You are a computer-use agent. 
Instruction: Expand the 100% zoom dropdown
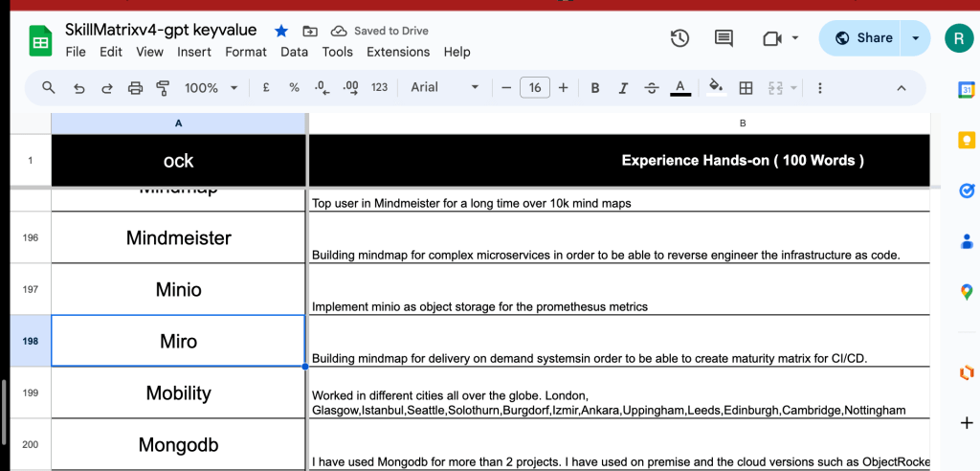212,88
